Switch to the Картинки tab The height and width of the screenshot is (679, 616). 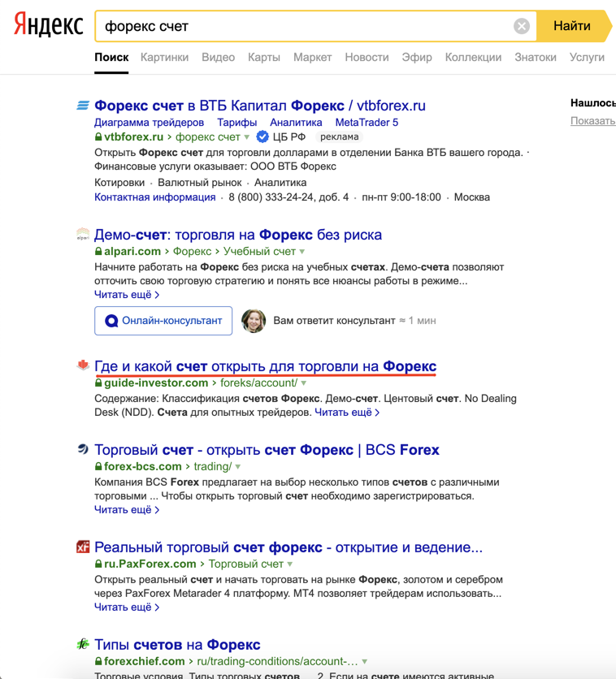pyautogui.click(x=164, y=58)
